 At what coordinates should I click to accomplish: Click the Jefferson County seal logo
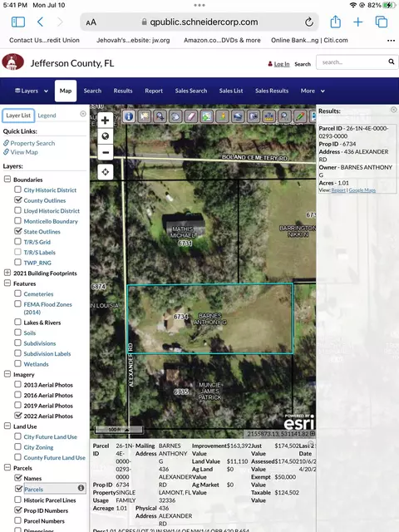(x=13, y=62)
